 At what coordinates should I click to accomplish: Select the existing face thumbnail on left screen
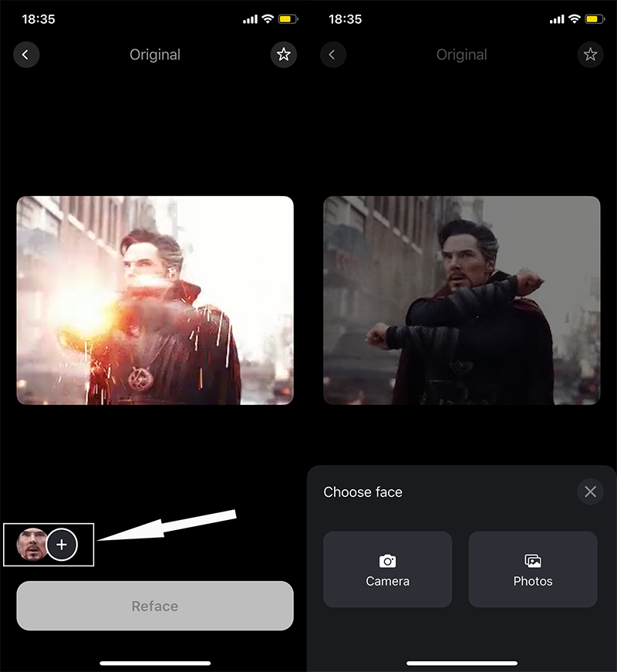(32, 545)
